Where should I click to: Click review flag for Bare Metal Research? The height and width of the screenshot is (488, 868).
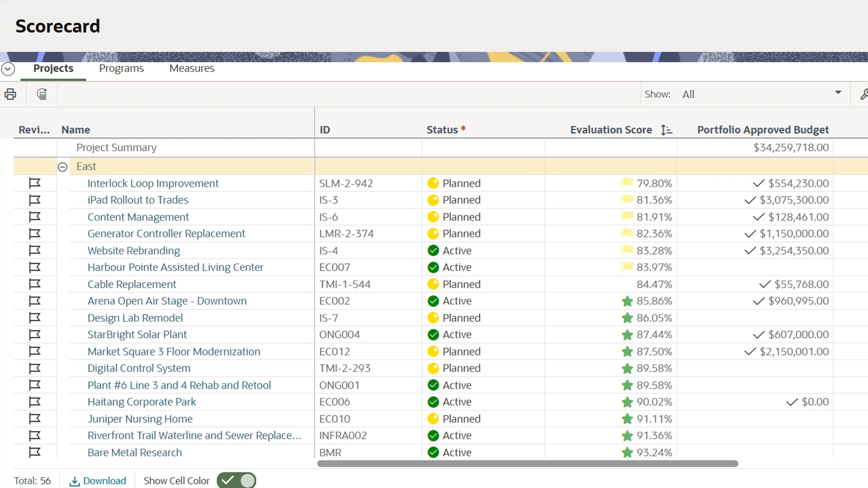pyautogui.click(x=35, y=452)
